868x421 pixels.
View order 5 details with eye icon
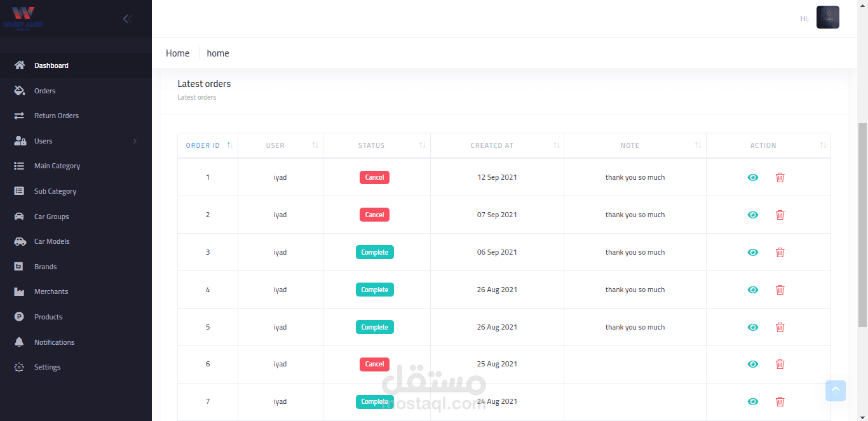click(753, 327)
